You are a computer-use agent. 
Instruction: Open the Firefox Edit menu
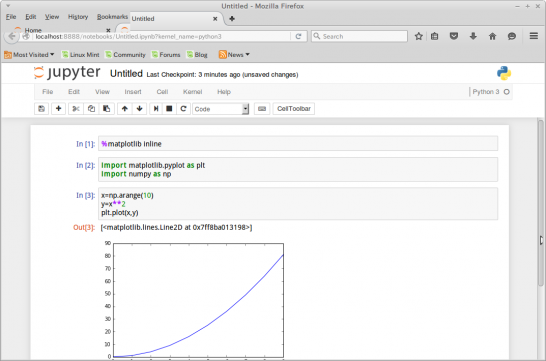(x=31, y=17)
